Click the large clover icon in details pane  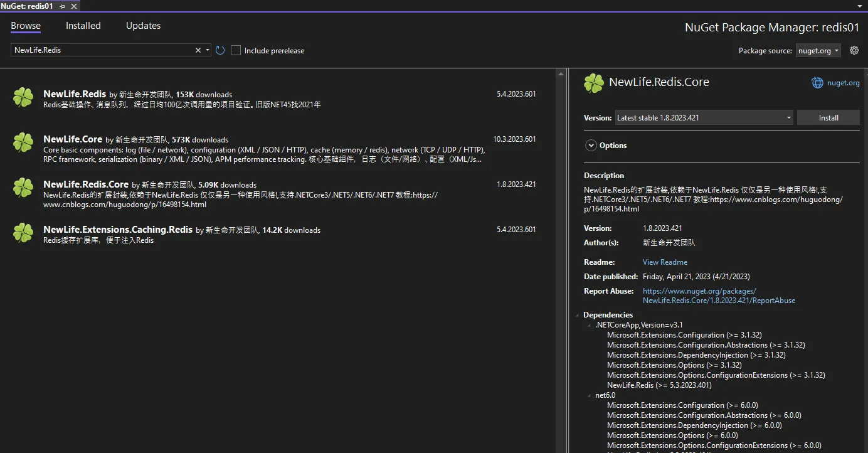[x=594, y=83]
